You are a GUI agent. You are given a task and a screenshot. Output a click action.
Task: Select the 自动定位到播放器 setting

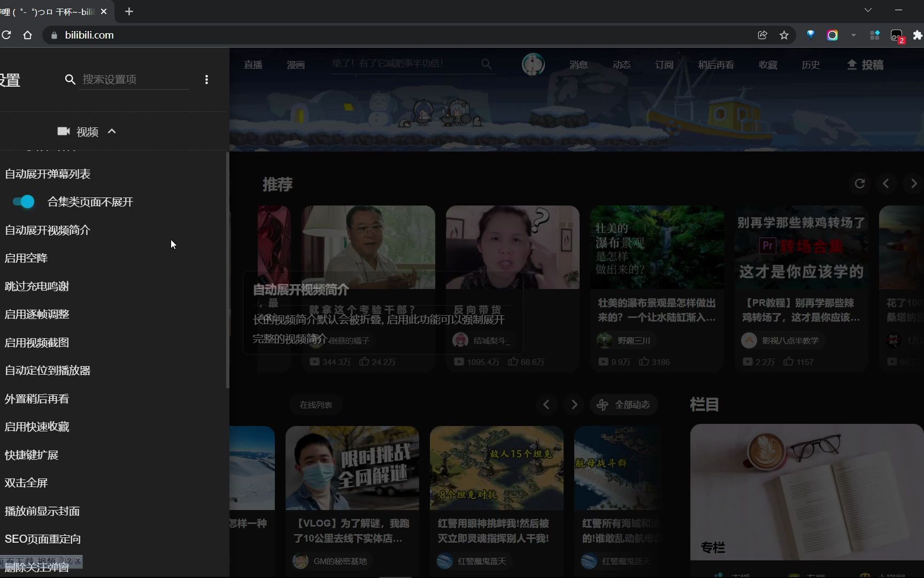[x=48, y=370]
